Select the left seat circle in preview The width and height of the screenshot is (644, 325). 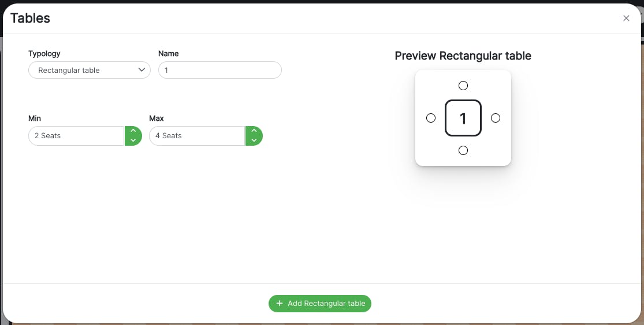[x=431, y=118]
